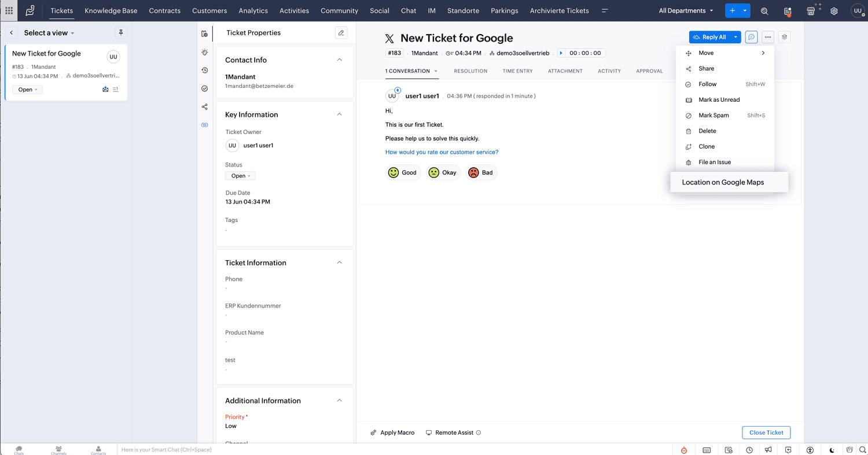This screenshot has width=868, height=455.
Task: Toggle night mode with the moon icon
Action: pos(832,450)
